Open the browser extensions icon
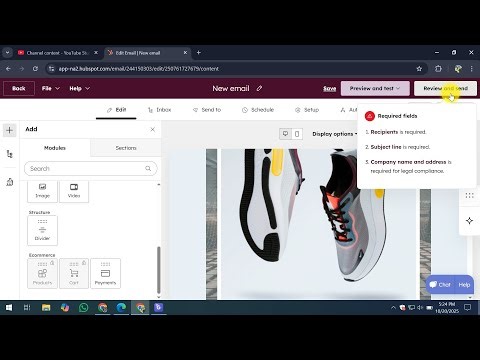 pos(438,69)
